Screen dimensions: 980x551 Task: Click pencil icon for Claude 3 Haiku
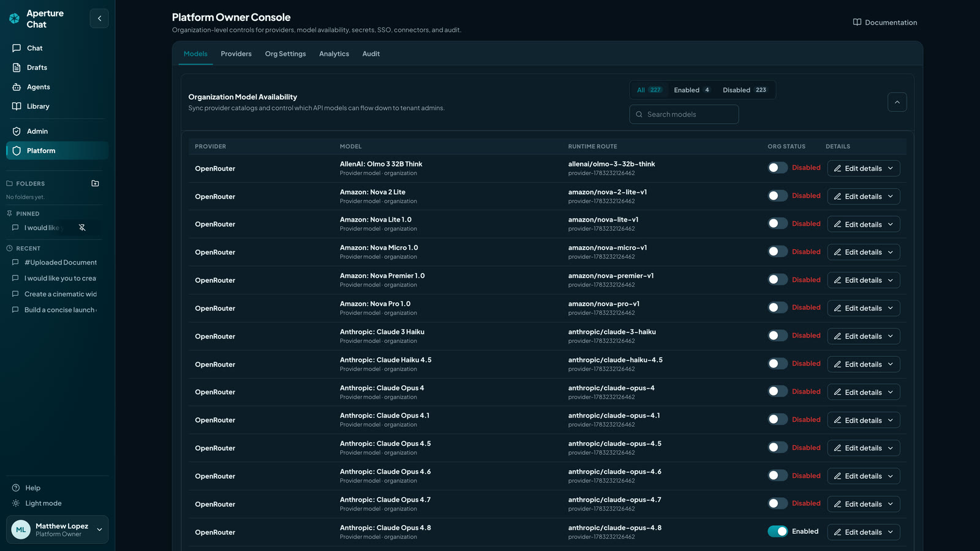(x=837, y=336)
